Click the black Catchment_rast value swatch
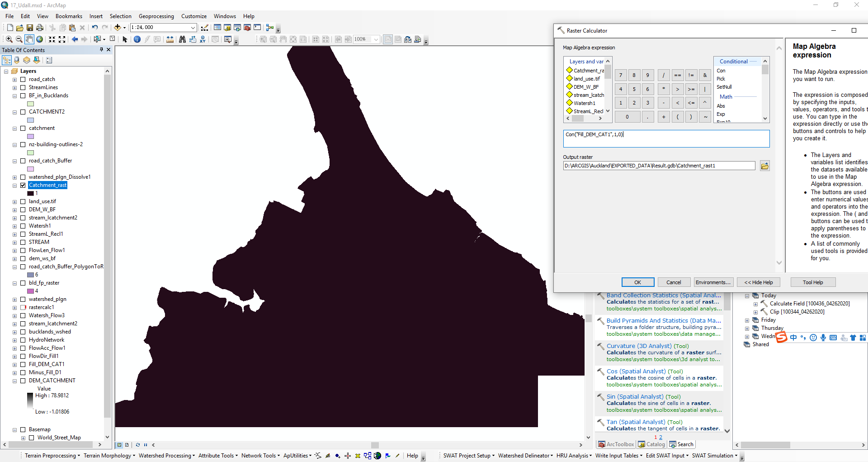 31,193
